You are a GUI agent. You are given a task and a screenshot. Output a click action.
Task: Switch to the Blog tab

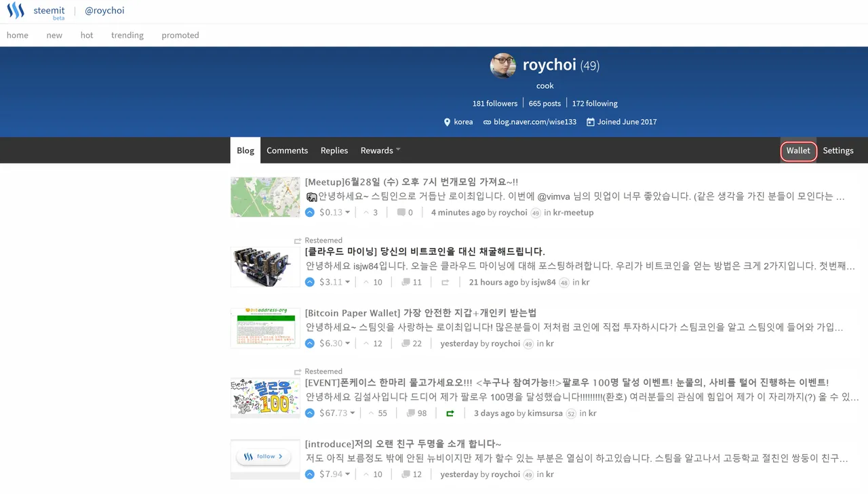coord(245,150)
